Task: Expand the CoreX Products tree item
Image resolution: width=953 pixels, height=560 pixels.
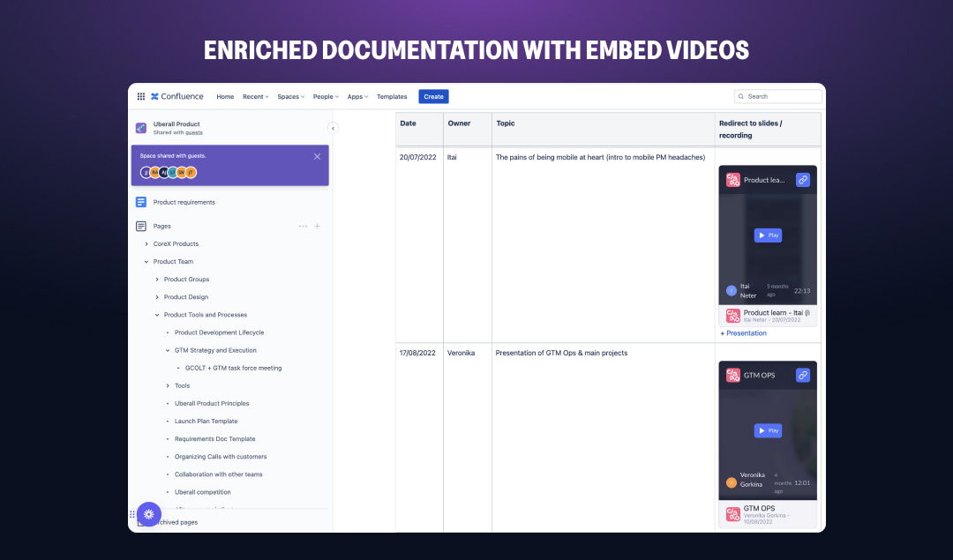Action: 146,244
